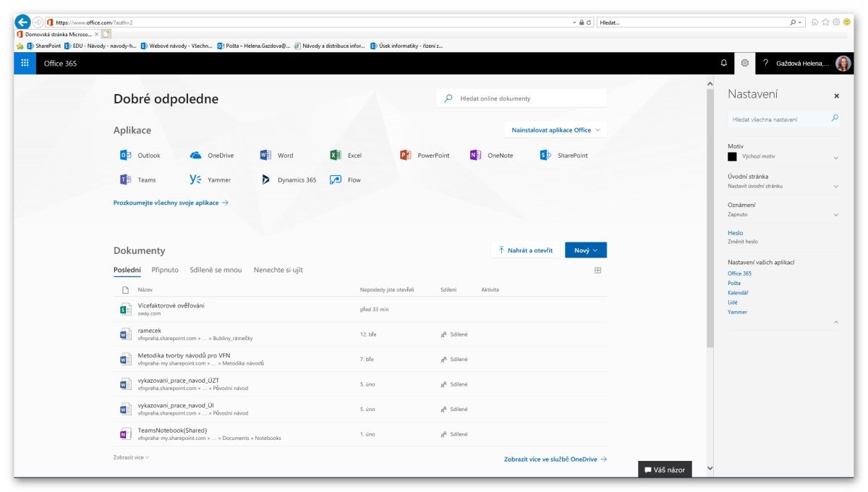Sort documents by the Název column header
The height and width of the screenshot is (492, 868).
[145, 289]
